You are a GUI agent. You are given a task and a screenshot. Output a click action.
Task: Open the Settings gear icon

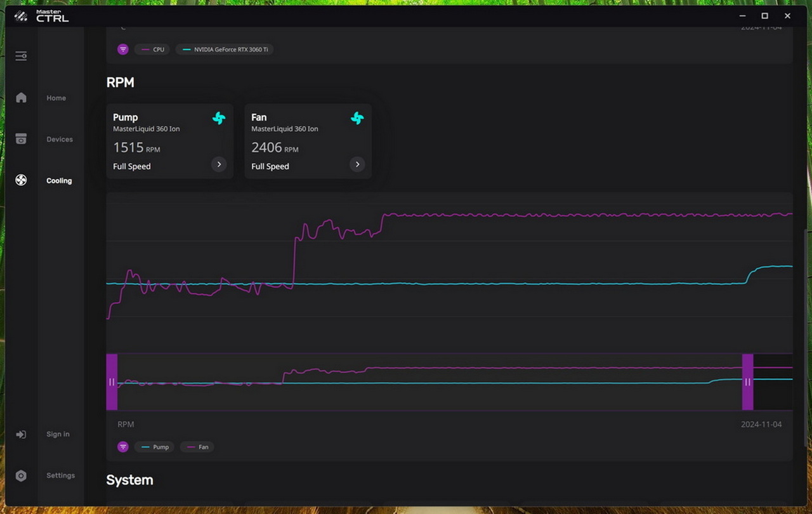click(21, 475)
